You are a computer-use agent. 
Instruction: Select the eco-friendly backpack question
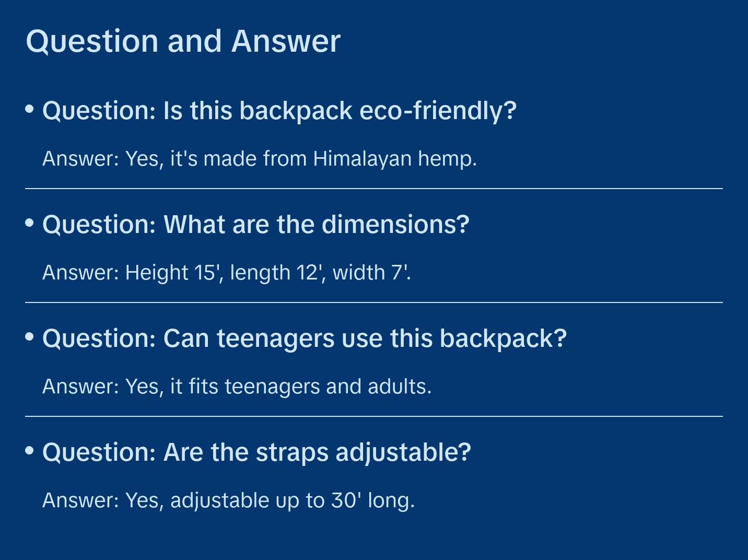(279, 111)
